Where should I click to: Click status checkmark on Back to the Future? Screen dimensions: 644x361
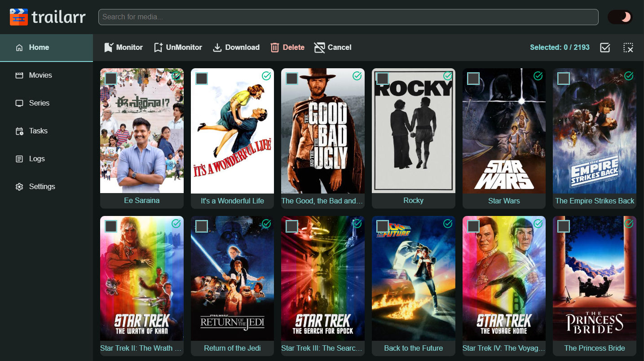[448, 223]
